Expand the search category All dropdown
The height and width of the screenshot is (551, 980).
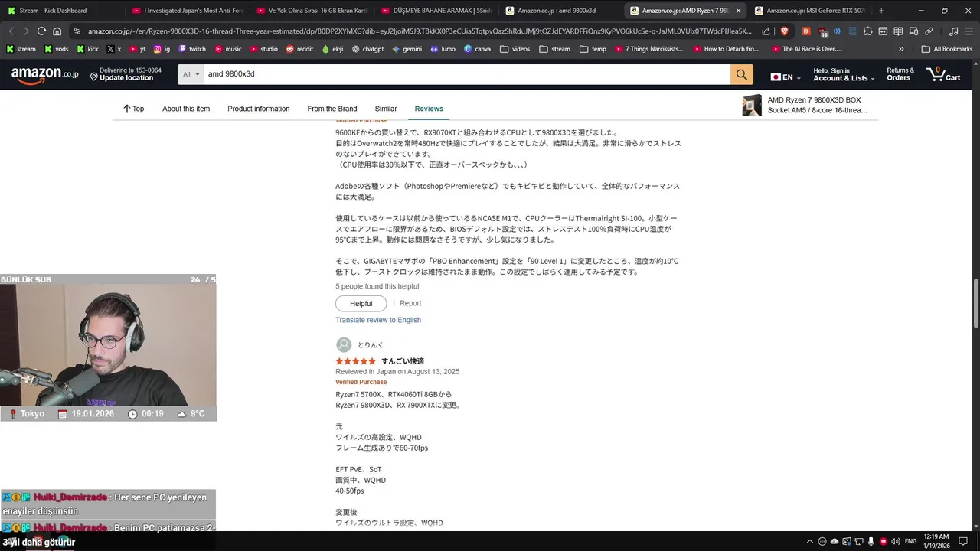pyautogui.click(x=191, y=74)
